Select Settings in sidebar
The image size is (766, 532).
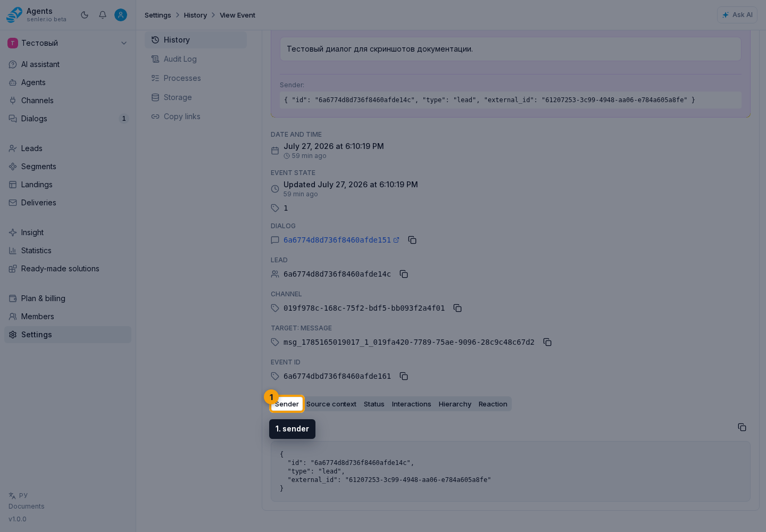pos(68,335)
